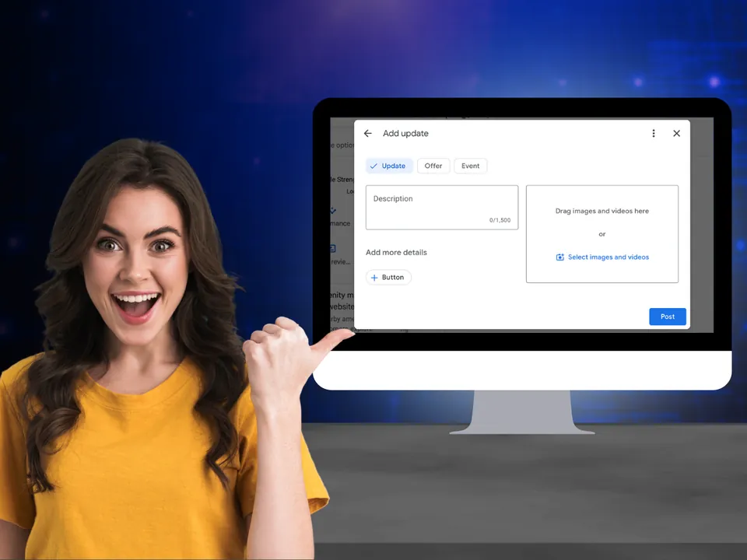Viewport: 747px width, 560px height.
Task: Open the three-dot more options menu
Action: 654,133
